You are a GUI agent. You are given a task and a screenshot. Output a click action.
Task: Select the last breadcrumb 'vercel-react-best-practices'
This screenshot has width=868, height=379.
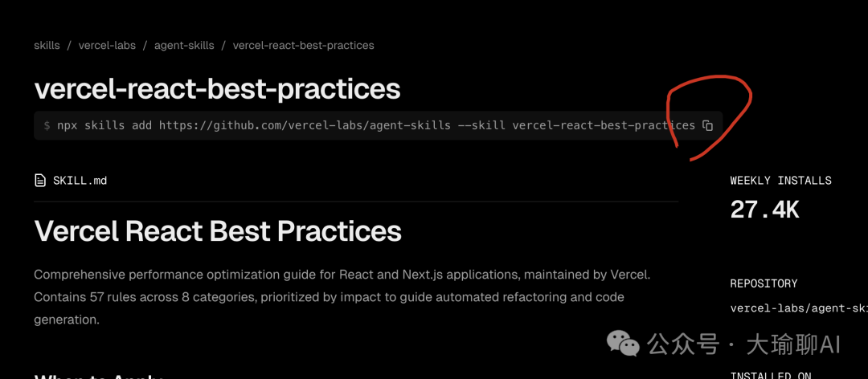tap(303, 45)
